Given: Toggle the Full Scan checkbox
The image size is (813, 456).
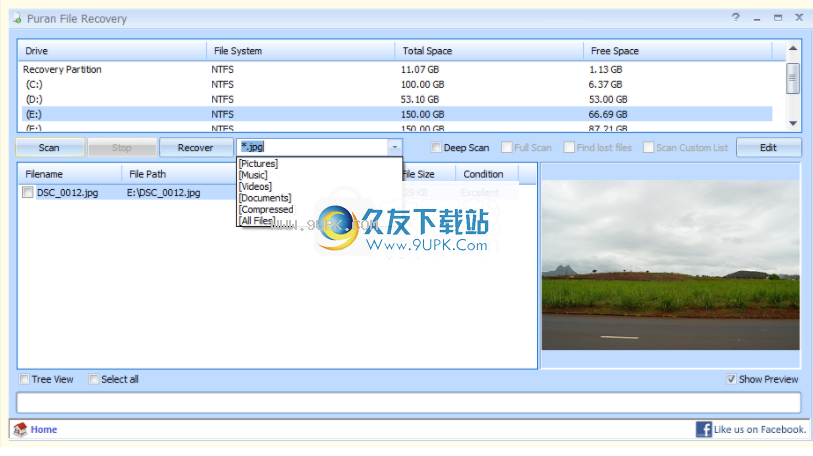Looking at the screenshot, I should (507, 147).
